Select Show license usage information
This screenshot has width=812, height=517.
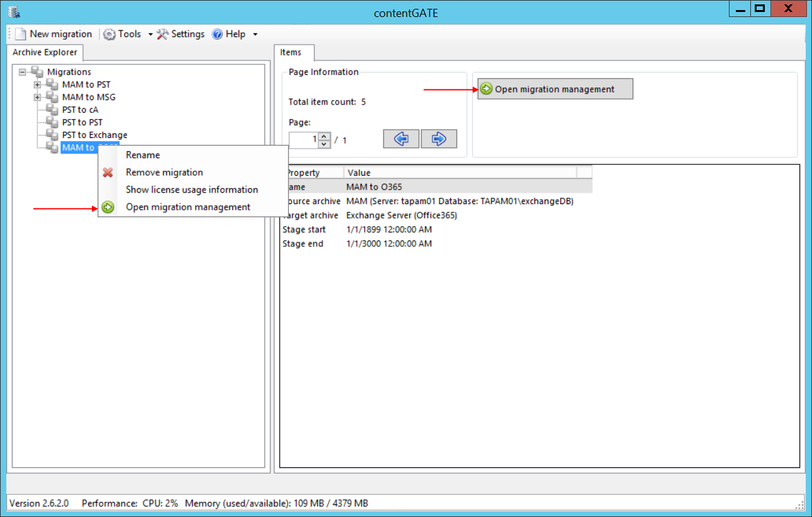coord(191,190)
